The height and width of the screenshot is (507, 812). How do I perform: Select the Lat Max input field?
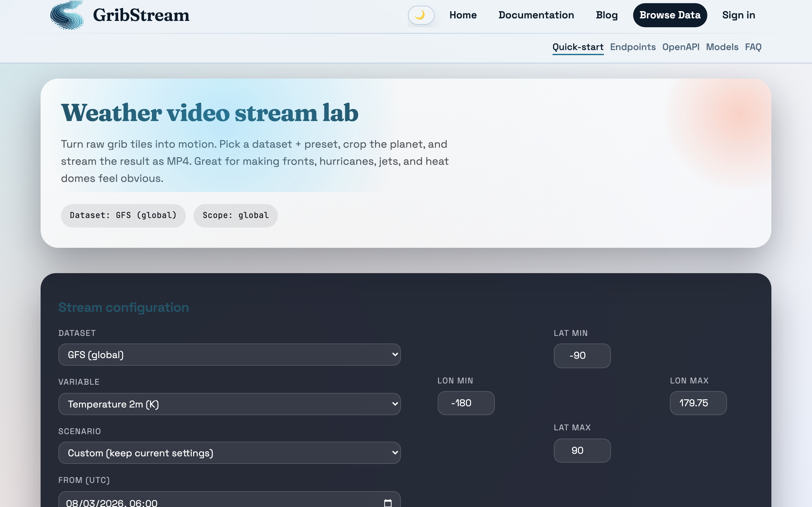coord(582,450)
